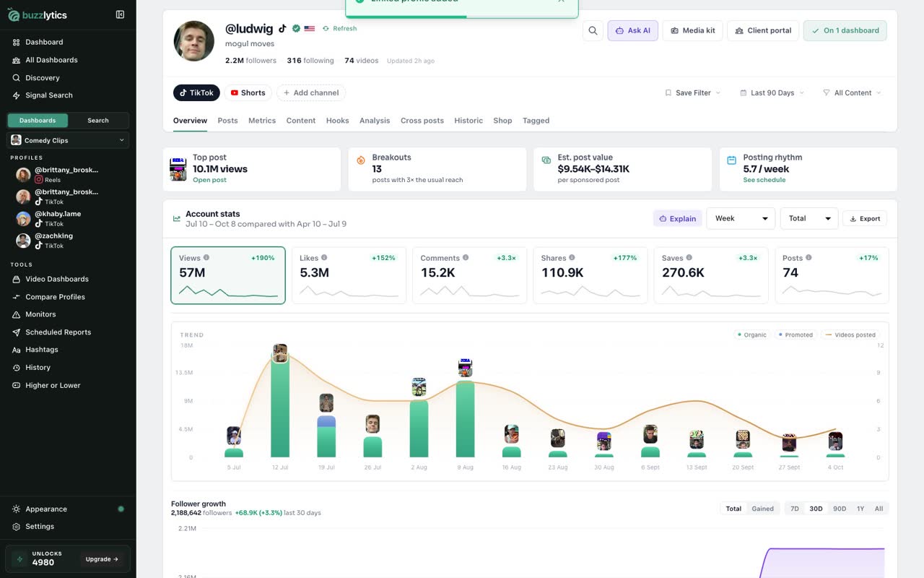
Task: Switch to the Hooks tab
Action: pyautogui.click(x=337, y=121)
